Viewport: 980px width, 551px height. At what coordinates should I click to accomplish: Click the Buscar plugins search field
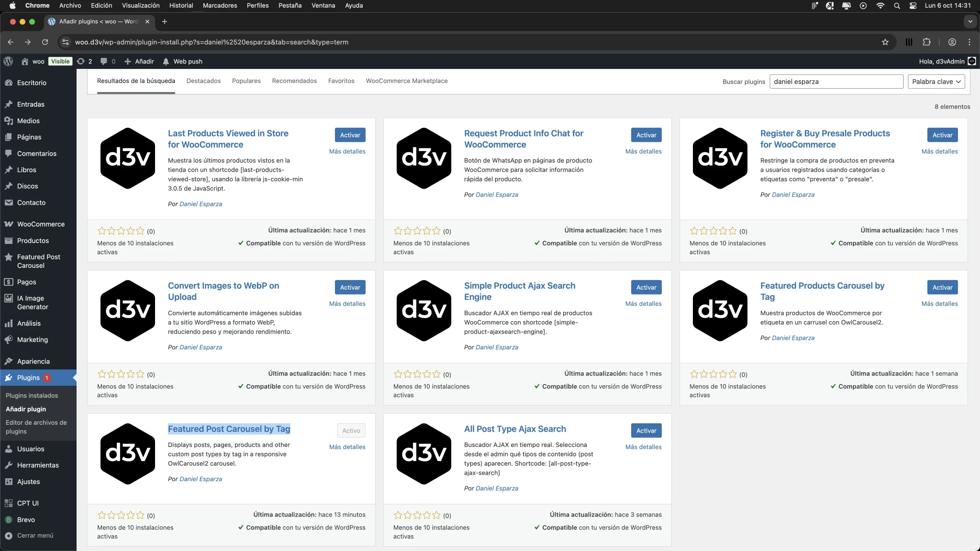[836, 82]
